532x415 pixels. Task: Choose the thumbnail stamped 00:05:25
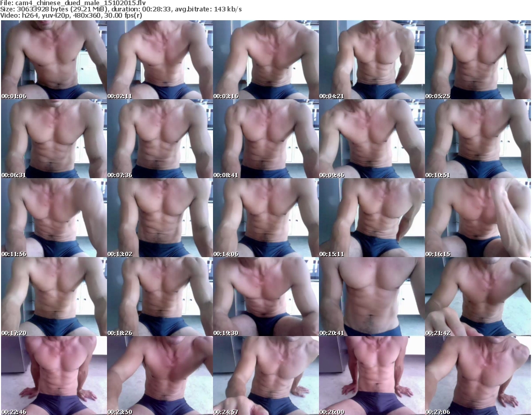click(478, 60)
